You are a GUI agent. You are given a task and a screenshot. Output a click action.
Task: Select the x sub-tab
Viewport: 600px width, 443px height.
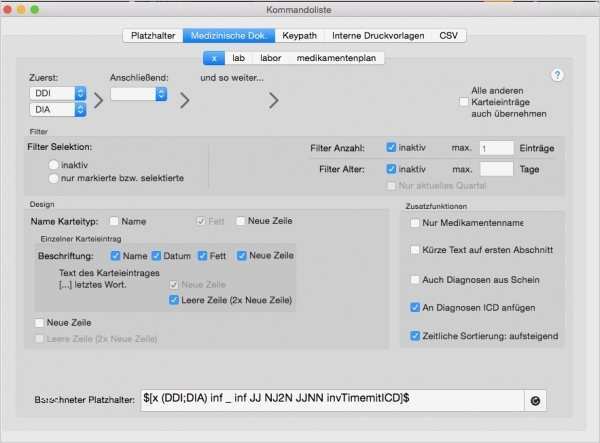click(x=214, y=58)
